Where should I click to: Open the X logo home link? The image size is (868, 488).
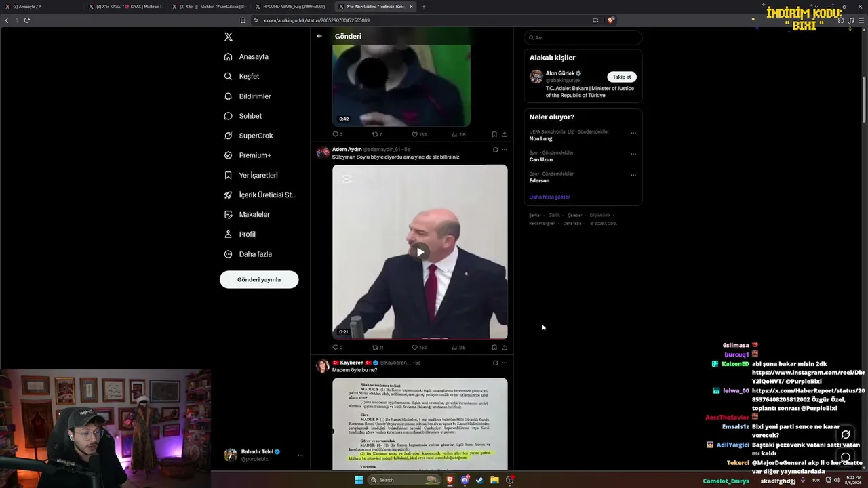click(x=229, y=37)
